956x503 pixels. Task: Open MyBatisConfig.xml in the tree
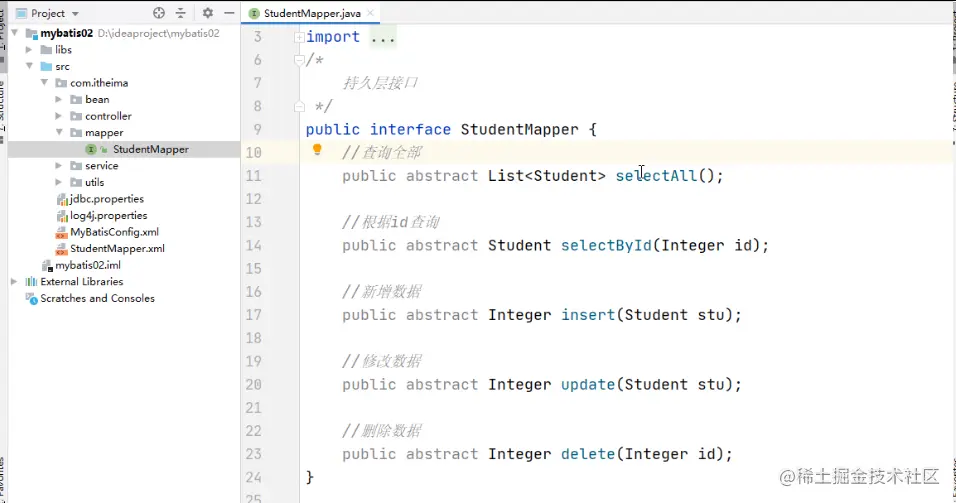(x=115, y=232)
